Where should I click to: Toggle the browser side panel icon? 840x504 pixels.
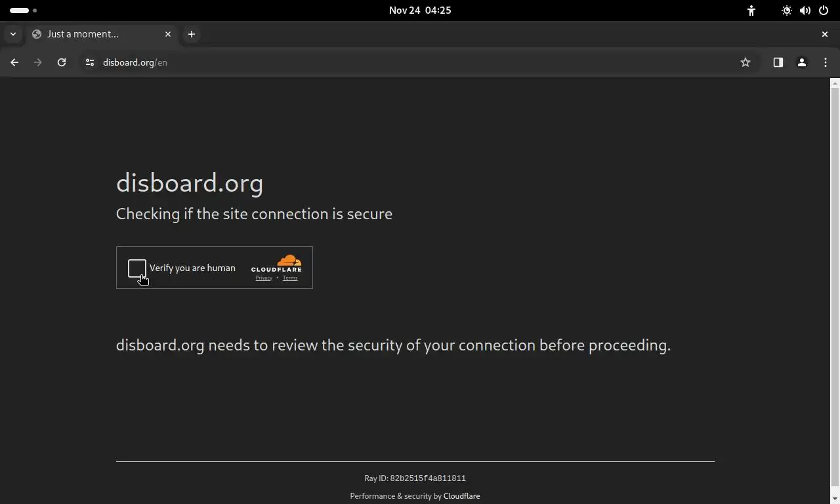(x=778, y=62)
